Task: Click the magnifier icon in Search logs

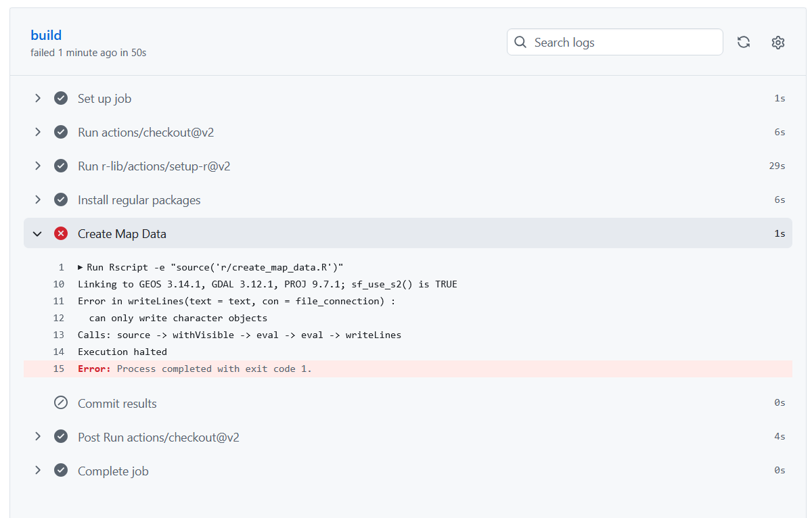Action: [x=520, y=43]
